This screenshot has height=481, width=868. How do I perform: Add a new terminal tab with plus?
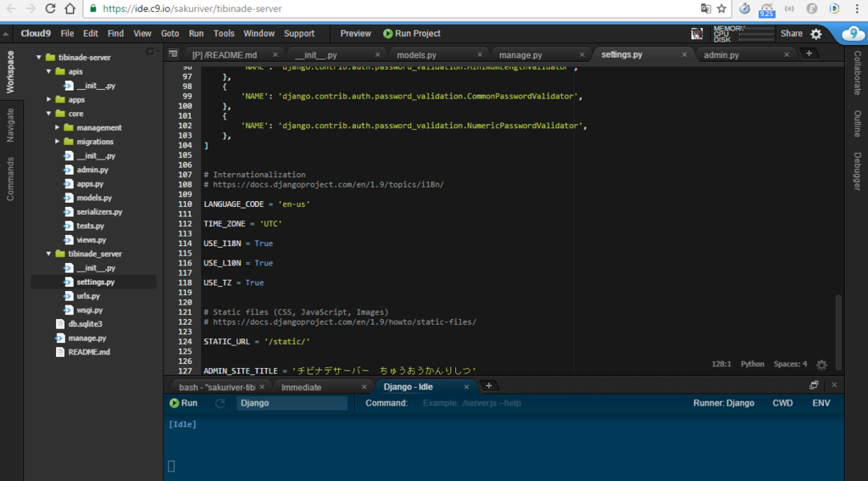coord(489,386)
